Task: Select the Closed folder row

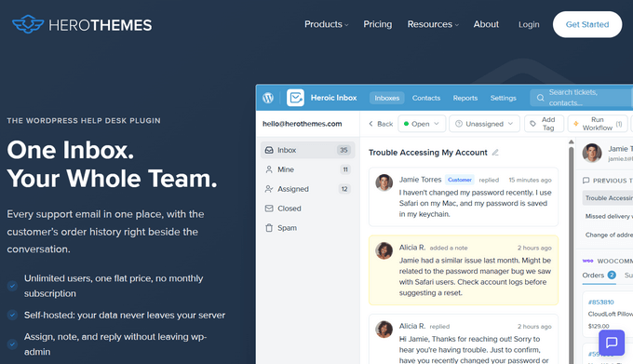Action: coord(307,209)
